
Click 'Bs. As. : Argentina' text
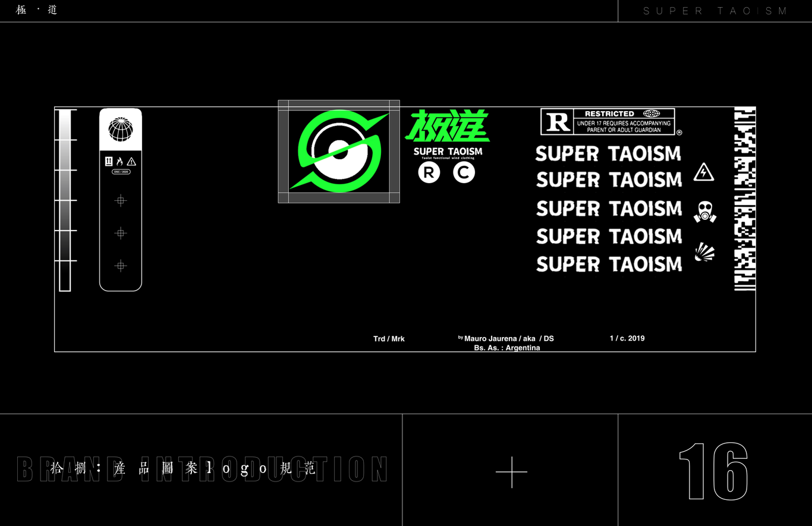click(507, 348)
